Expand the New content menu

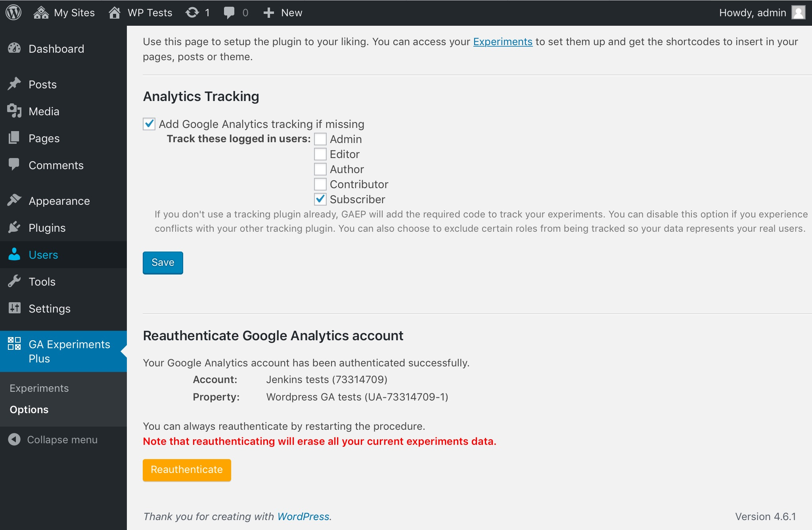click(x=283, y=13)
